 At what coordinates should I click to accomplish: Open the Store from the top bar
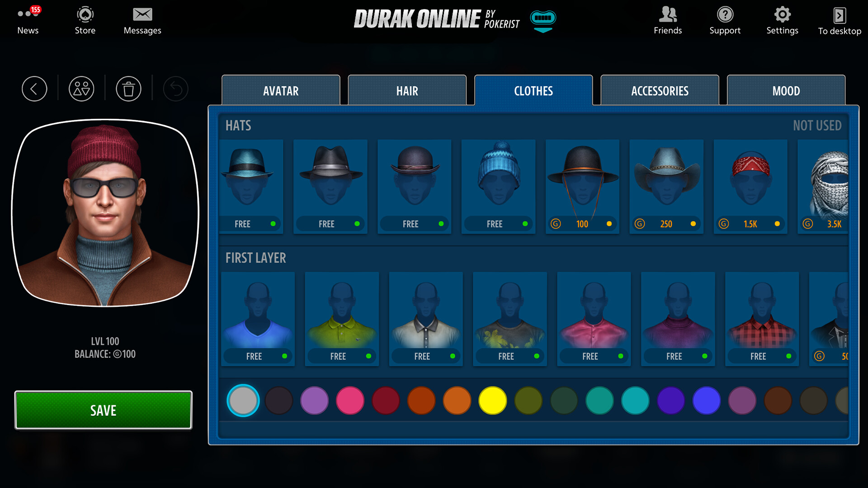[x=85, y=20]
